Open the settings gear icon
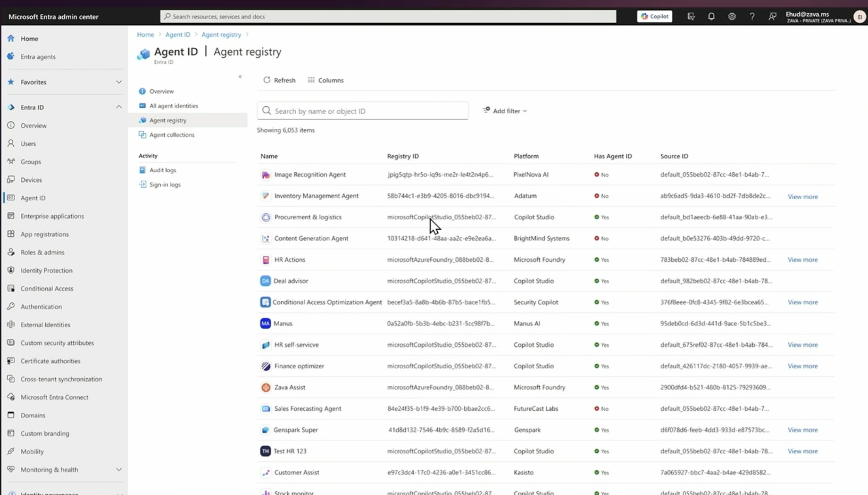This screenshot has width=868, height=495. tap(731, 17)
